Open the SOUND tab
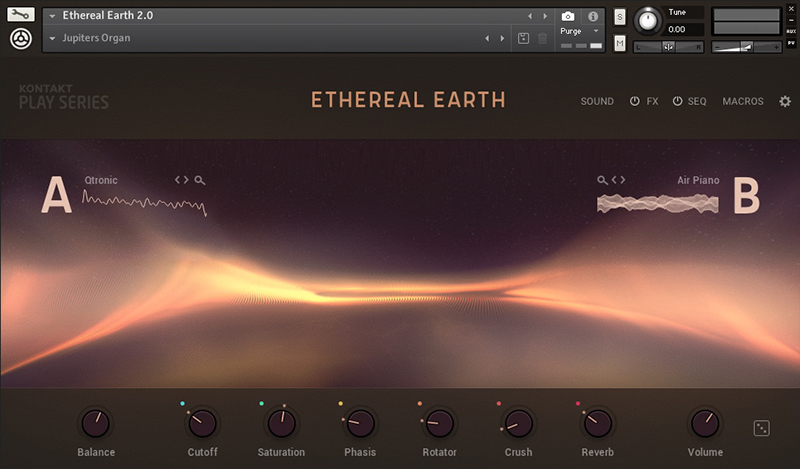The width and height of the screenshot is (800, 469). click(x=597, y=101)
